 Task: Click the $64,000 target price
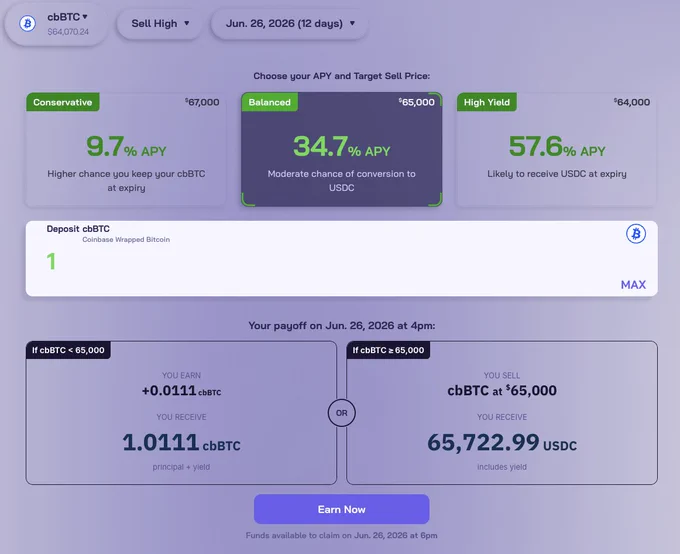632,102
